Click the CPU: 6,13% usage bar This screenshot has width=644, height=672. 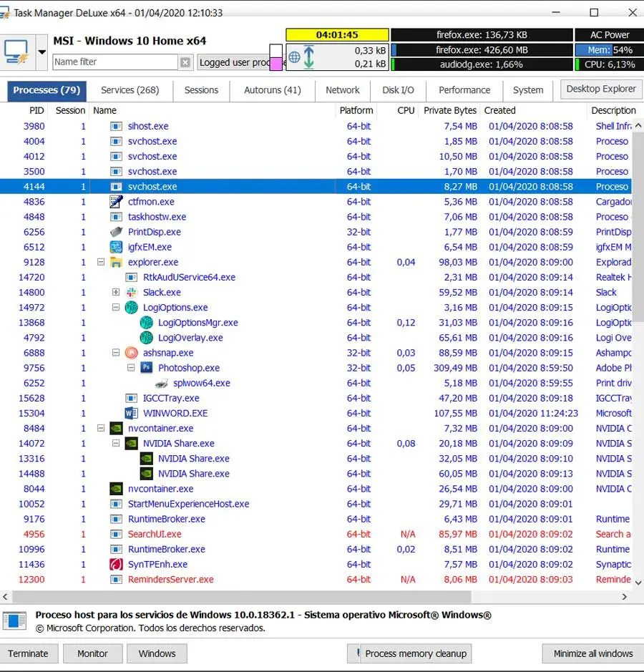point(609,64)
